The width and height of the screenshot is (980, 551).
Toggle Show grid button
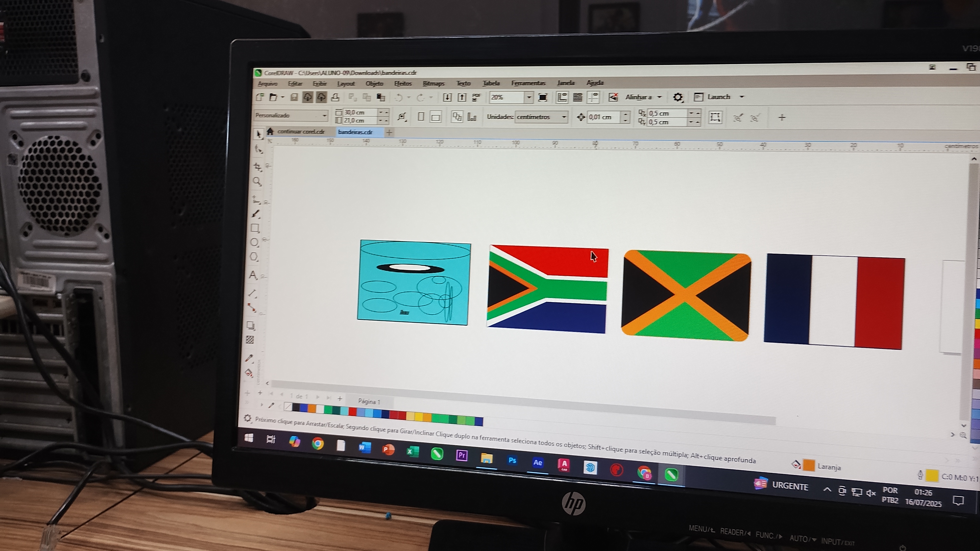pos(578,97)
